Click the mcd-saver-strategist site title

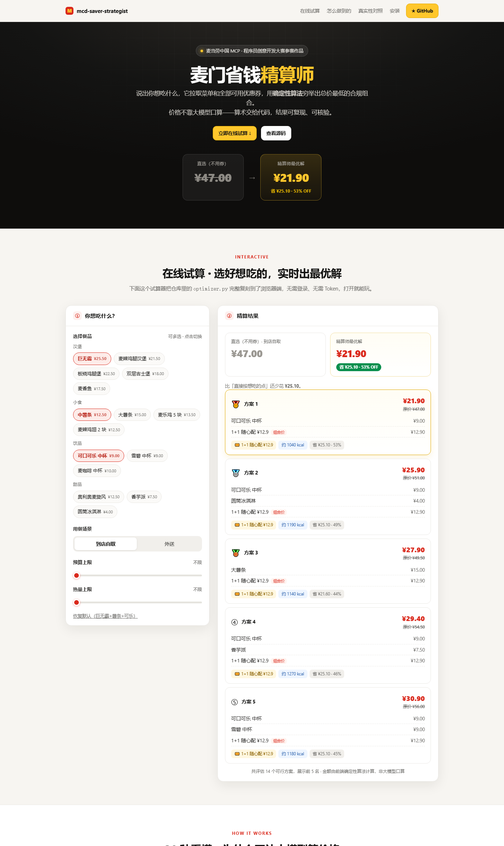(x=102, y=11)
